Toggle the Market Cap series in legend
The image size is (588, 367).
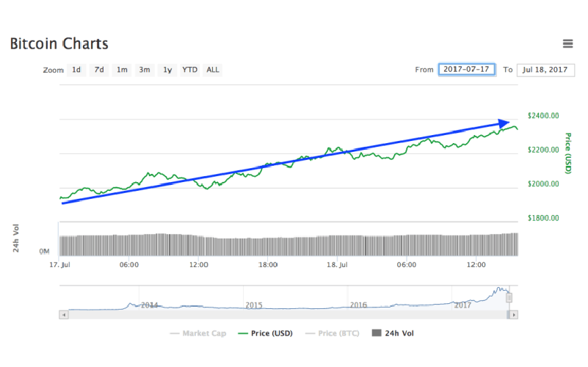pyautogui.click(x=198, y=333)
